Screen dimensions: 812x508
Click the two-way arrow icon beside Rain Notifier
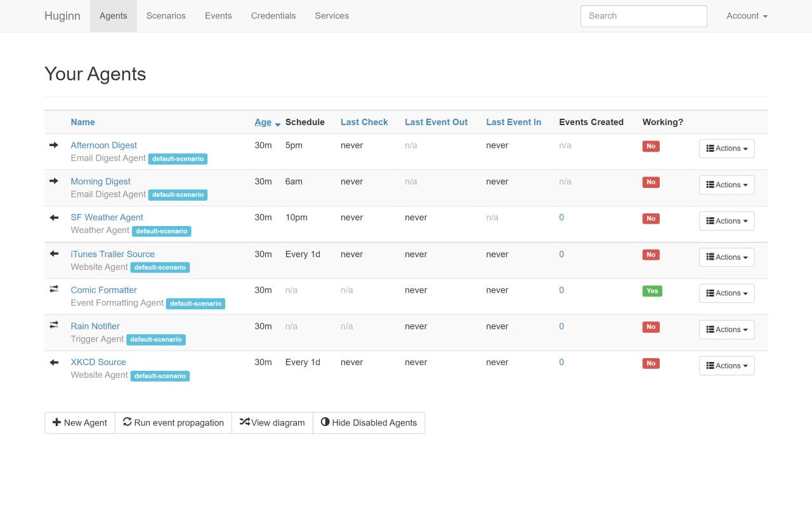[55, 326]
